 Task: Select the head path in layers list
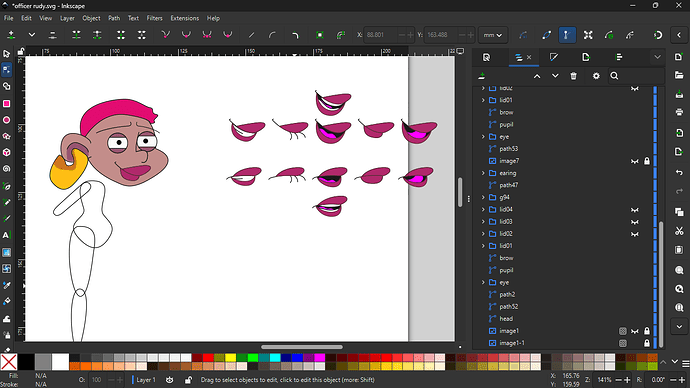tap(506, 318)
